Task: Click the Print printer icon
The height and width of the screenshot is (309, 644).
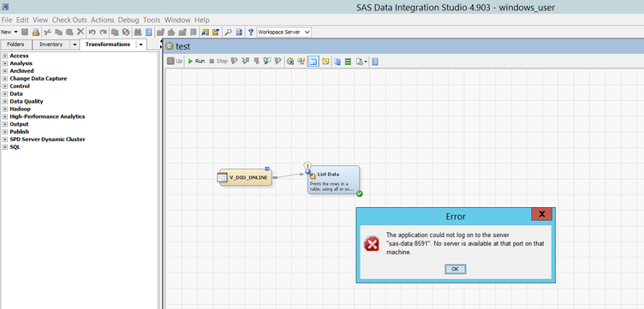Action: pyautogui.click(x=36, y=32)
